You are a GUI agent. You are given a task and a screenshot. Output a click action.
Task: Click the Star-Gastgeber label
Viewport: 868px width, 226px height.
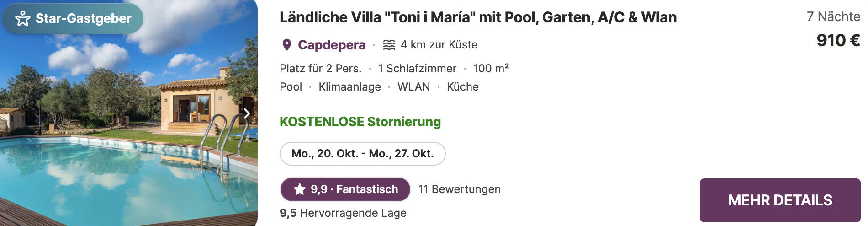(84, 18)
